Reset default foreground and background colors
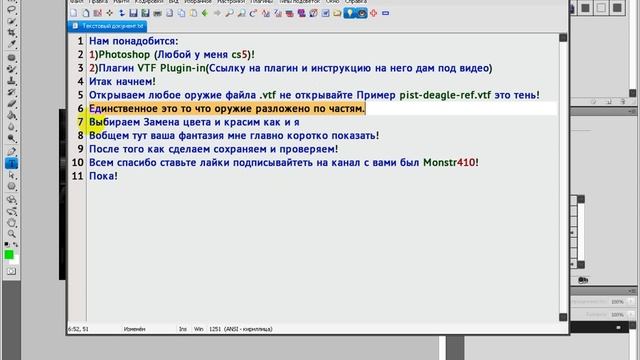Viewport: 640px width, 360px height. click(7, 244)
